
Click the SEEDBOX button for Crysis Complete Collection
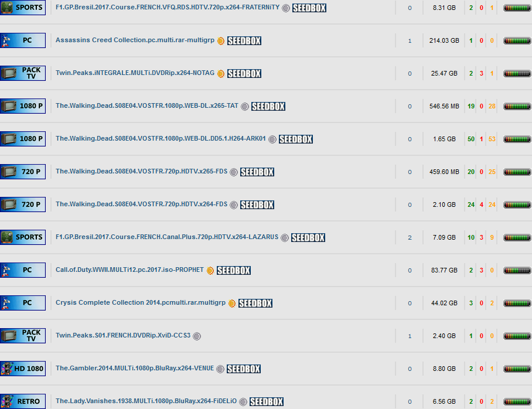(255, 303)
